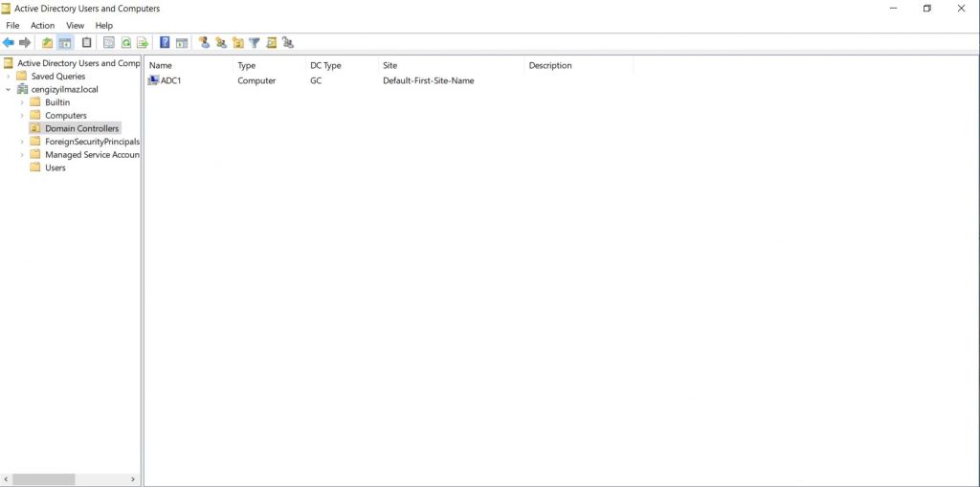Click the 'GC' DC Type cell
Screen dimensions: 980x487
click(316, 80)
